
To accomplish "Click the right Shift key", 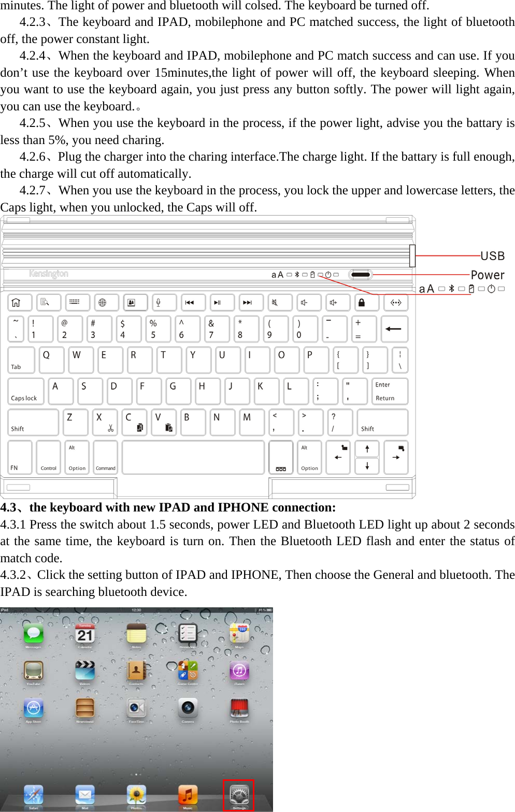I will tap(383, 422).
